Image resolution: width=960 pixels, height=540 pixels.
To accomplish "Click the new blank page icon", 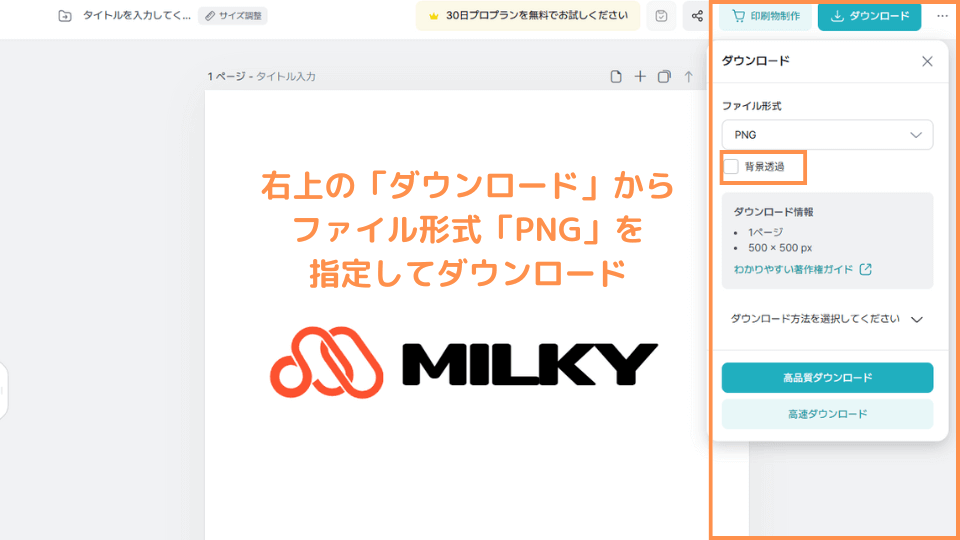I will coord(616,77).
